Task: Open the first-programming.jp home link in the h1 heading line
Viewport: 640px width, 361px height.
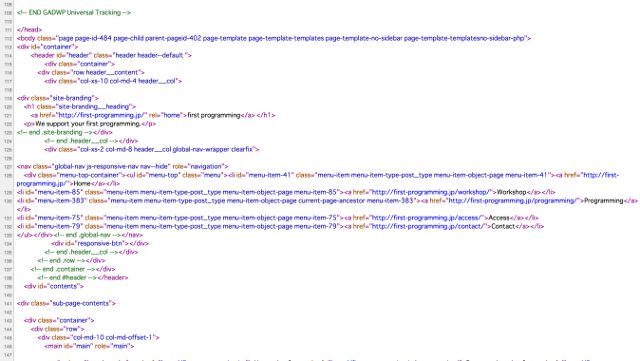Action: coord(102,115)
